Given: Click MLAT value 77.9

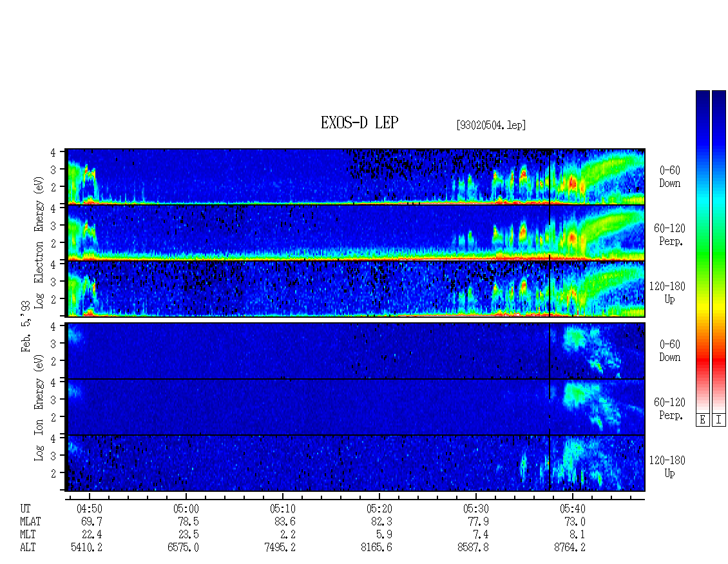Looking at the screenshot, I should (x=478, y=521).
